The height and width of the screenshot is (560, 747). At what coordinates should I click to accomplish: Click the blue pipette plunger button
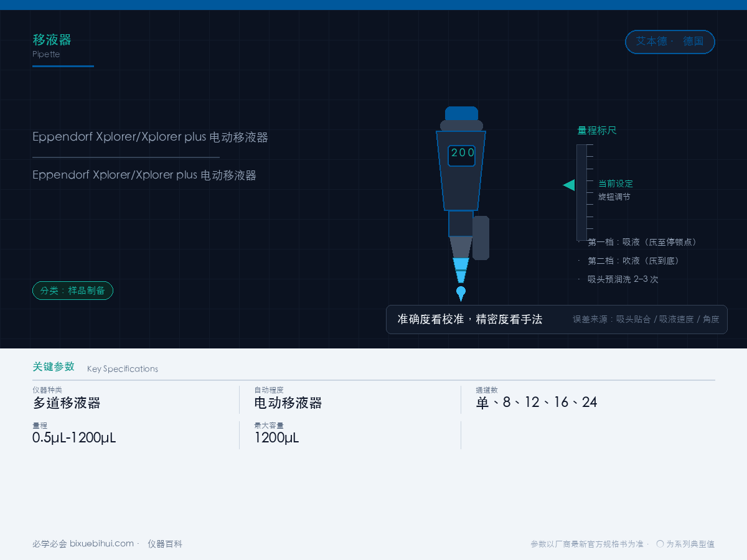[461, 113]
